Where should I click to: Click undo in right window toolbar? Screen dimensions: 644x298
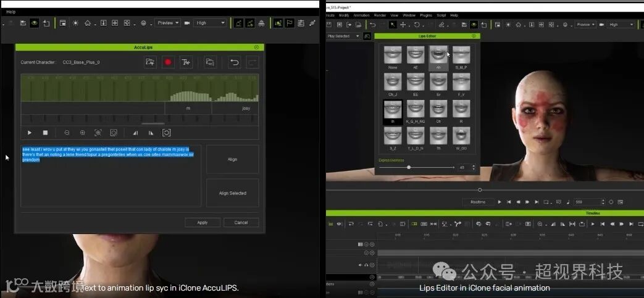click(x=372, y=25)
